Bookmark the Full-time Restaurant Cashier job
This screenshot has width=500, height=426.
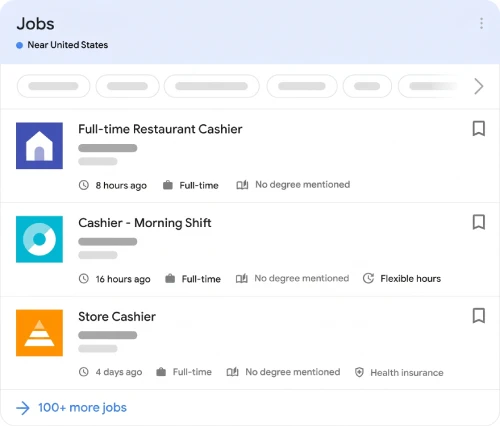(479, 129)
